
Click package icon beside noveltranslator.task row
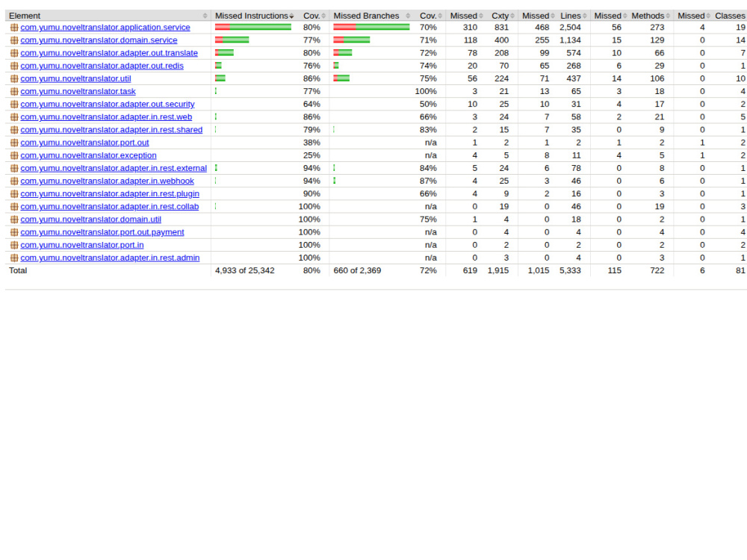tap(14, 91)
